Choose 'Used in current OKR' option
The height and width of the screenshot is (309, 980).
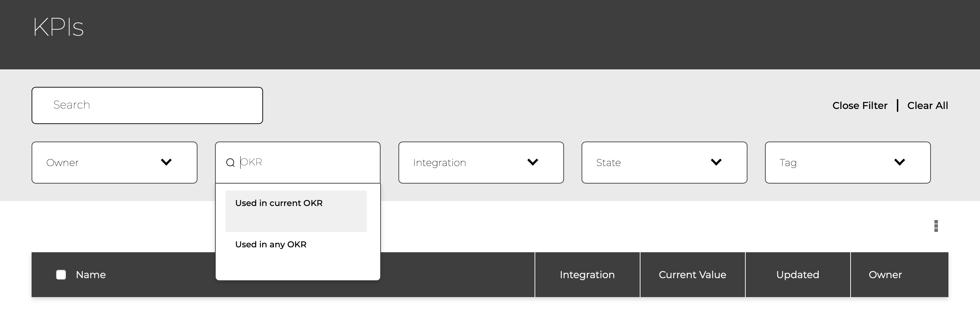coord(296,211)
